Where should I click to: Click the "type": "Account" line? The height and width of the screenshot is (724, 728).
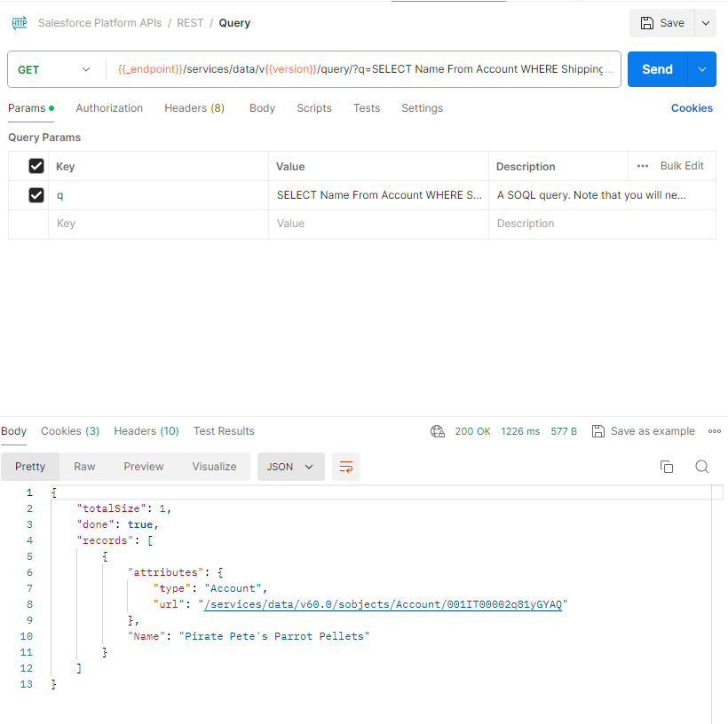click(210, 588)
